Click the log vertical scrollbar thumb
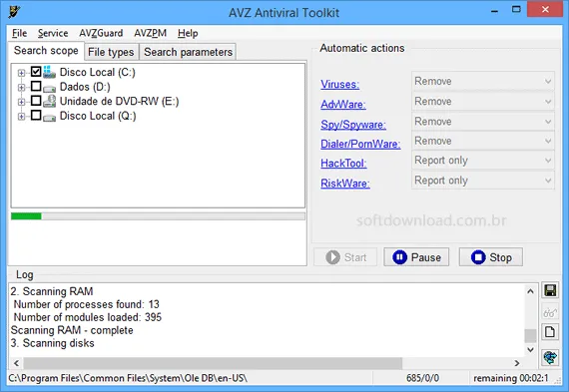The image size is (569, 392). (530, 335)
